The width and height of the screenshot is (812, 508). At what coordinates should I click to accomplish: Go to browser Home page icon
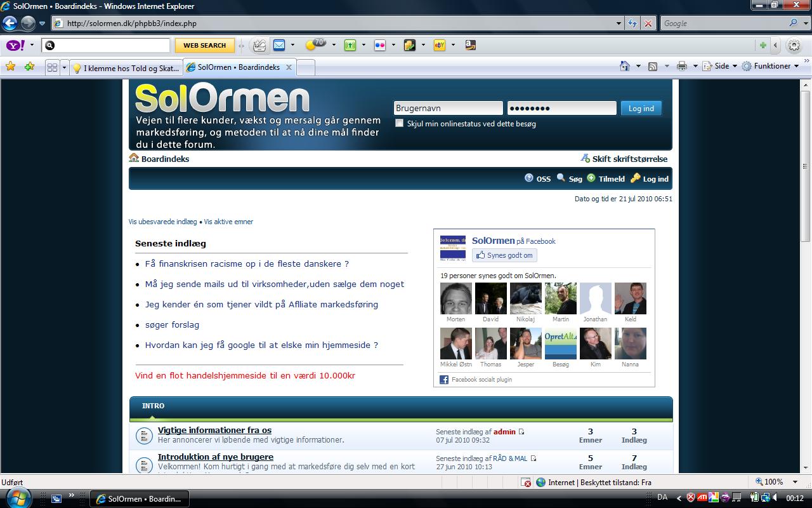coord(625,66)
